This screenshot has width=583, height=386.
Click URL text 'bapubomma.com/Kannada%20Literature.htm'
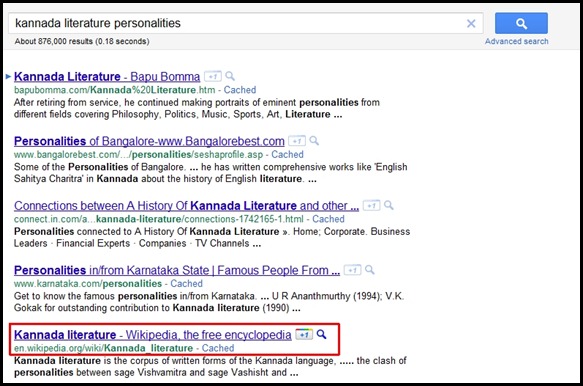click(x=115, y=90)
